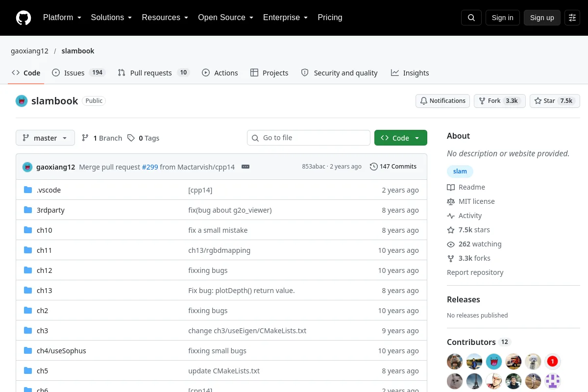Expand the green Code dropdown button
Viewport: 588px width, 392px height.
(401, 138)
